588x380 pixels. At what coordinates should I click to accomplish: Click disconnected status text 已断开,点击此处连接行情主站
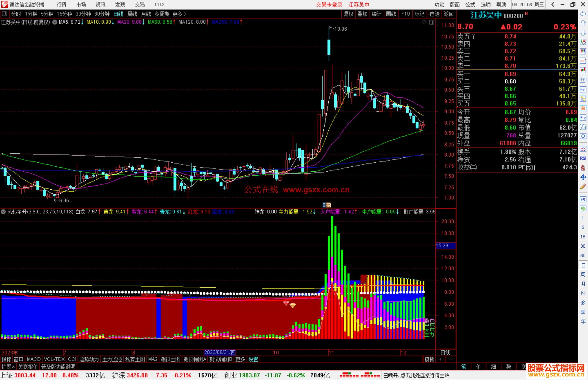click(x=416, y=375)
